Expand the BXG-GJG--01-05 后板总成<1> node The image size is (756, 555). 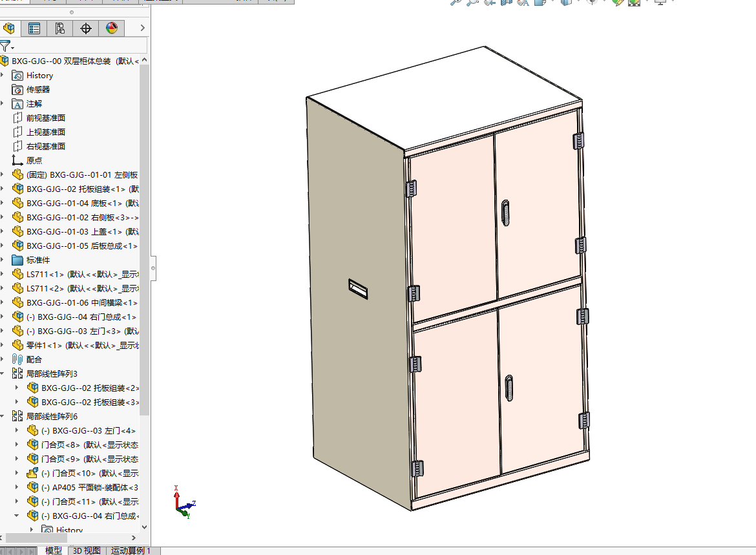(x=3, y=246)
